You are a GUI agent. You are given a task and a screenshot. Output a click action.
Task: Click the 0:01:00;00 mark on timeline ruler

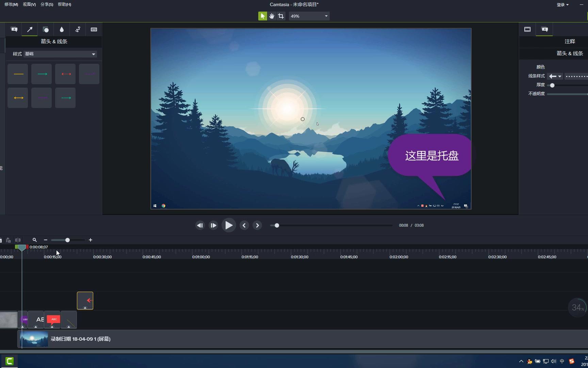coord(201,257)
